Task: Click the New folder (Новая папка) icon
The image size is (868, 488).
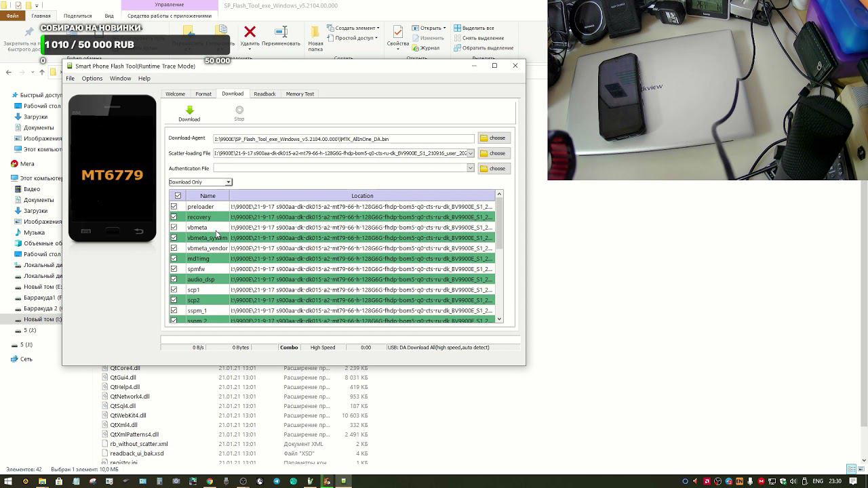Action: [315, 32]
